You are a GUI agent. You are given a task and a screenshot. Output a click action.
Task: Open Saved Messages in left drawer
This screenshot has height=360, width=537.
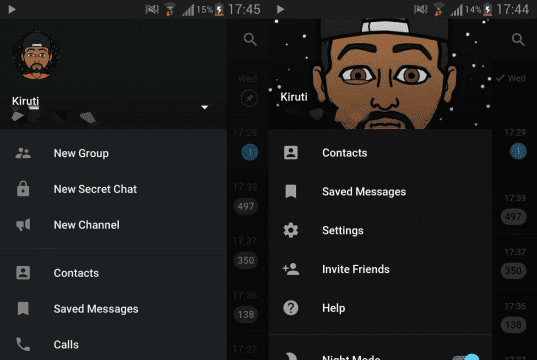pyautogui.click(x=113, y=309)
